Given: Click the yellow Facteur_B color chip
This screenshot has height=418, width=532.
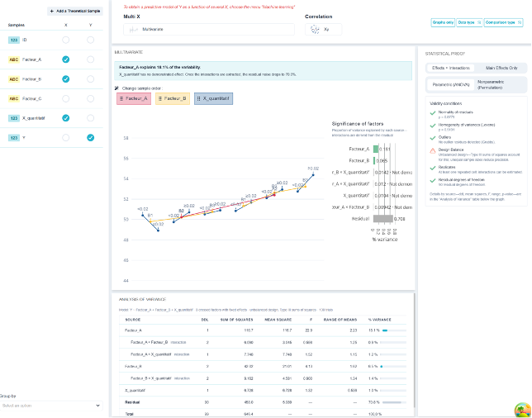Looking at the screenshot, I should 173,99.
